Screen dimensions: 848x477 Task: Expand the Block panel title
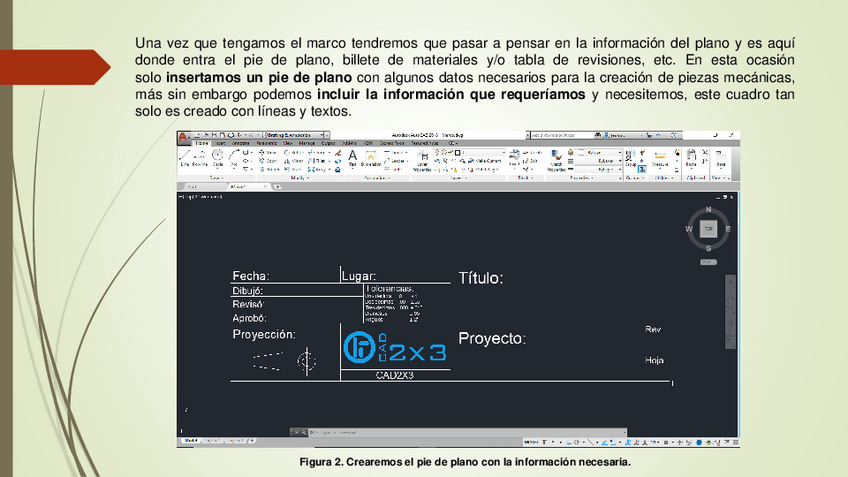point(525,178)
